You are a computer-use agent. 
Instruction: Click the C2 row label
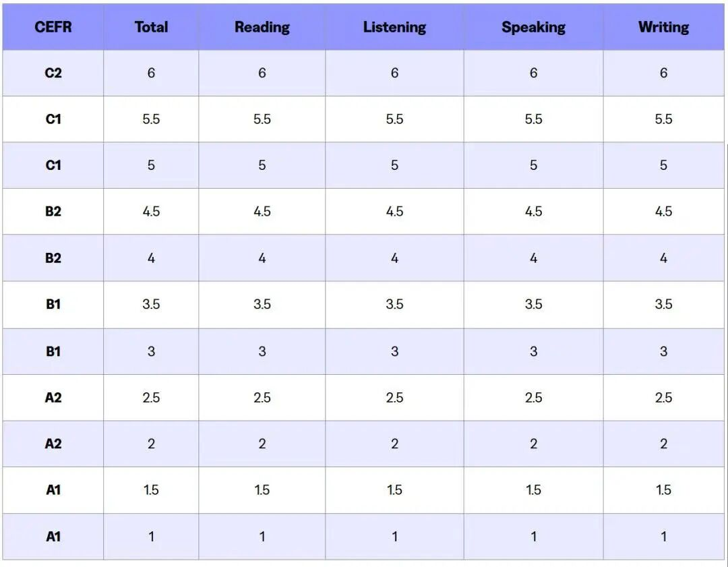click(x=53, y=73)
